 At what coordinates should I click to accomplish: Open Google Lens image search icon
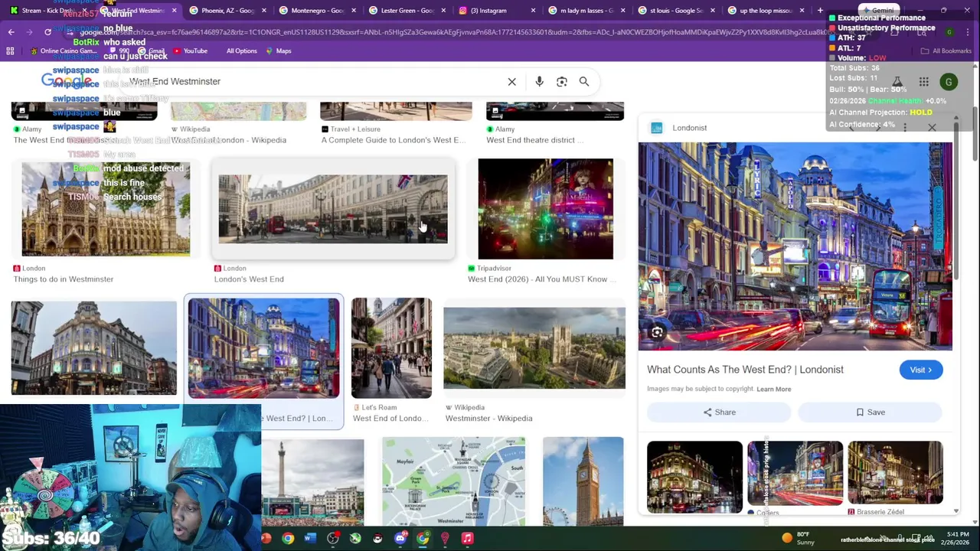tap(561, 82)
